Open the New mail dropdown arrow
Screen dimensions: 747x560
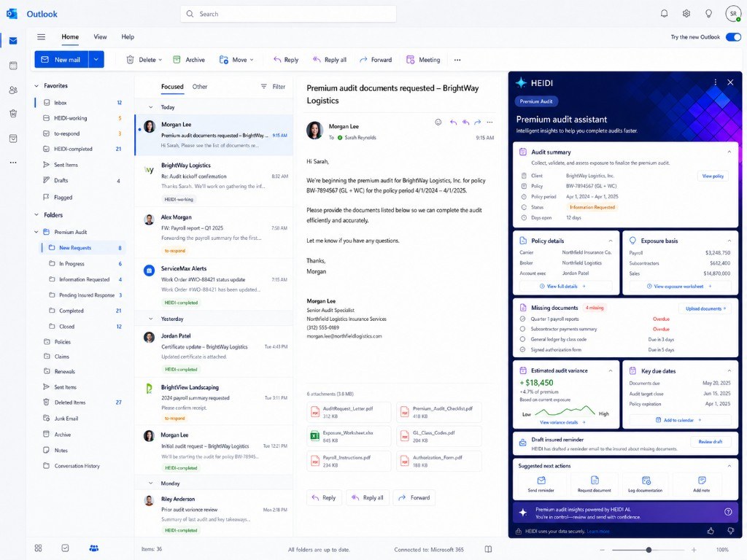click(x=96, y=60)
